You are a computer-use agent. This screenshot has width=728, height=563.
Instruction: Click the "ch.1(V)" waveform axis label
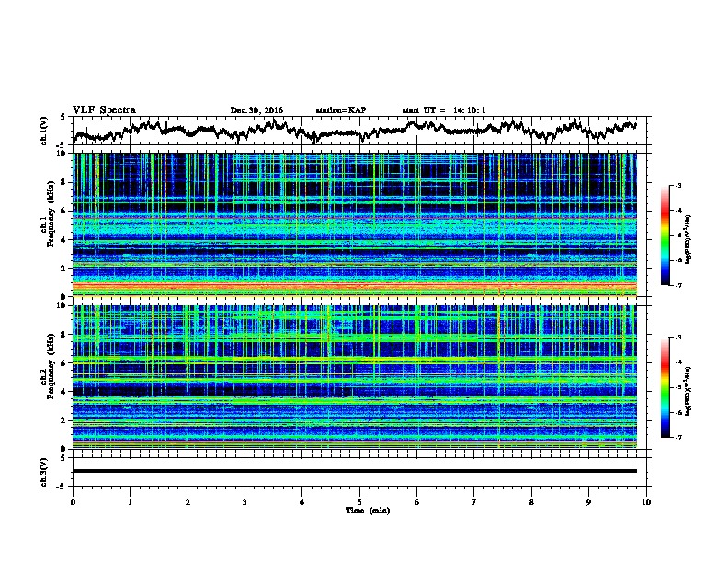click(x=44, y=131)
